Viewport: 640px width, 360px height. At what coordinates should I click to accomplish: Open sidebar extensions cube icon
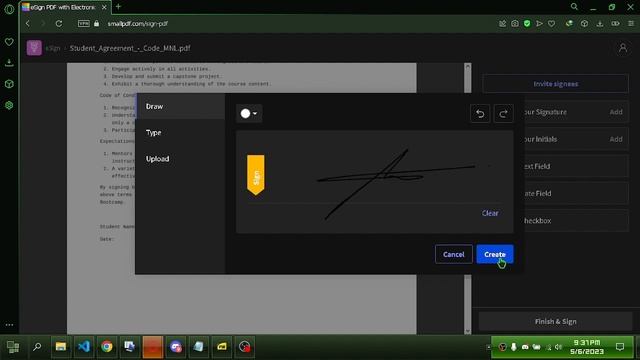tap(9, 84)
